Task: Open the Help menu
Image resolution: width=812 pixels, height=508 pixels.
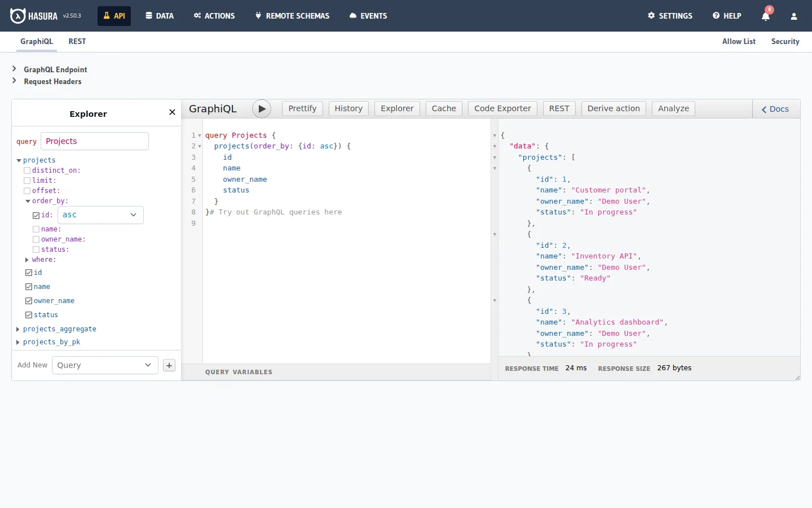Action: 727,16
